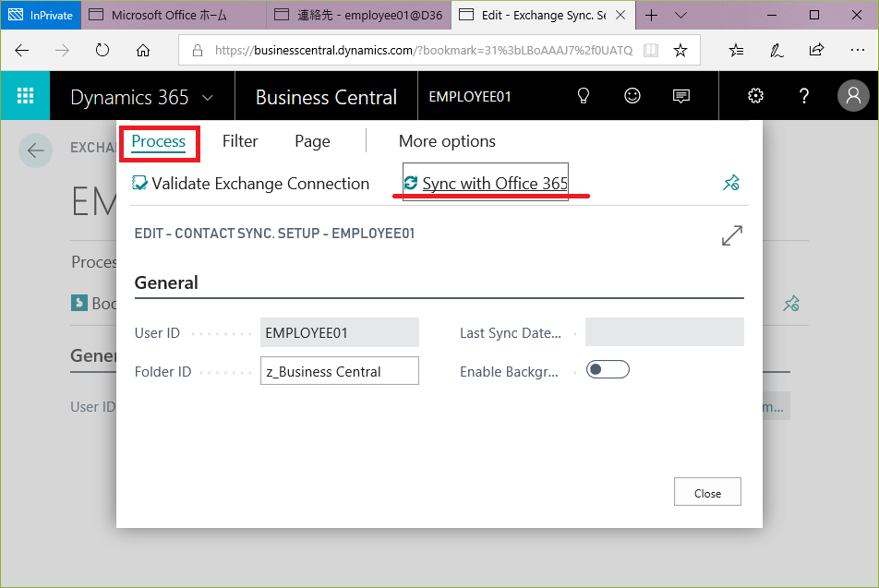
Task: Click the add notes pen icon
Action: 777,51
